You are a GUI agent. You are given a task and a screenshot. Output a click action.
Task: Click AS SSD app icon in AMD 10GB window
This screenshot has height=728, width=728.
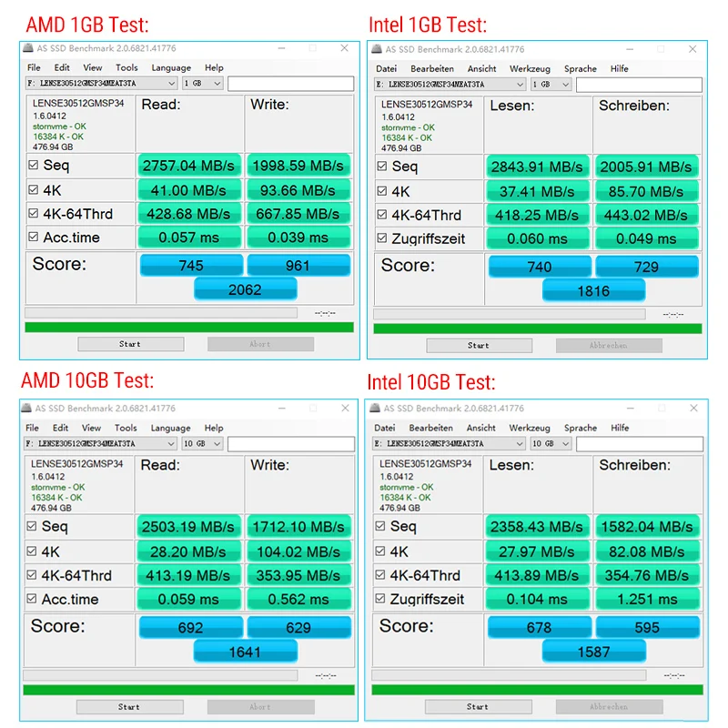pyautogui.click(x=27, y=408)
